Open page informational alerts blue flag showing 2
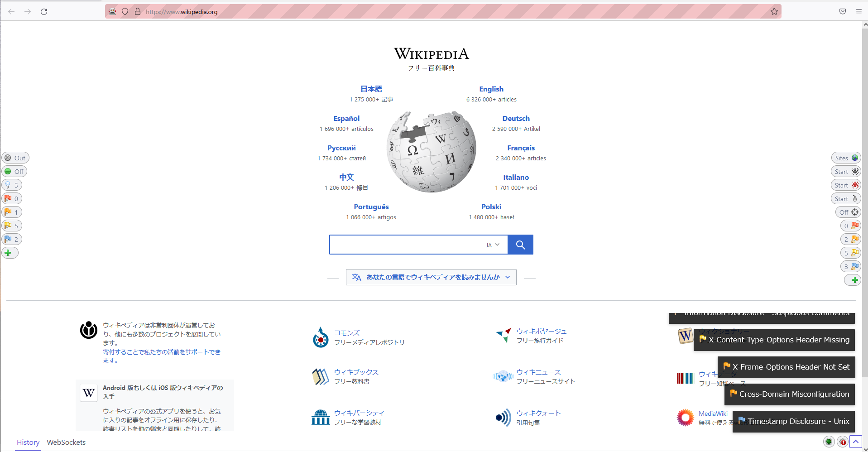868x452 pixels. coord(12,240)
